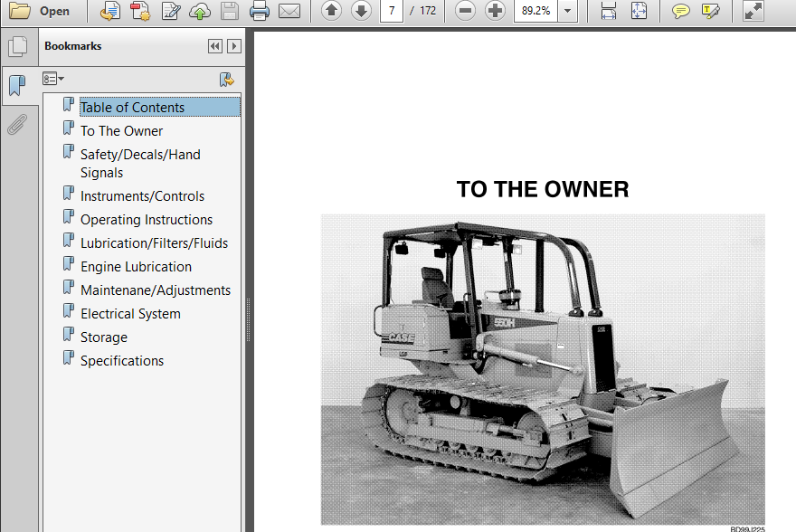
Task: Click the Open folder icon
Action: [x=19, y=11]
